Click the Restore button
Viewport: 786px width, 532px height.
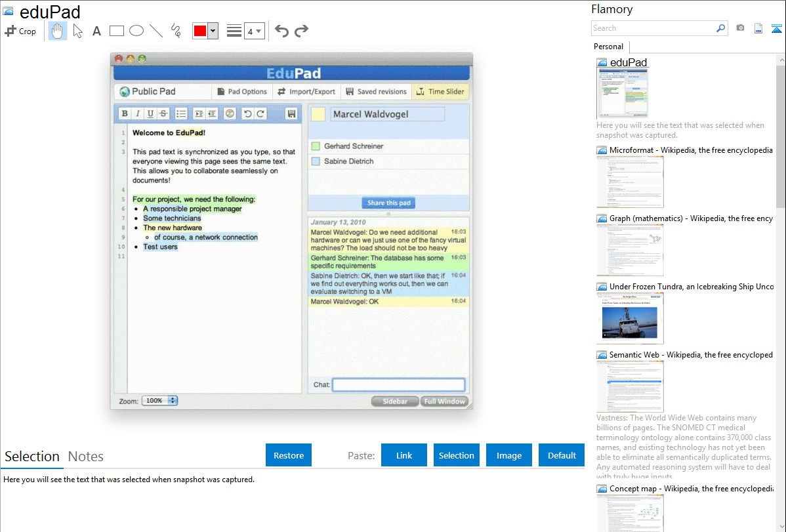pos(289,455)
